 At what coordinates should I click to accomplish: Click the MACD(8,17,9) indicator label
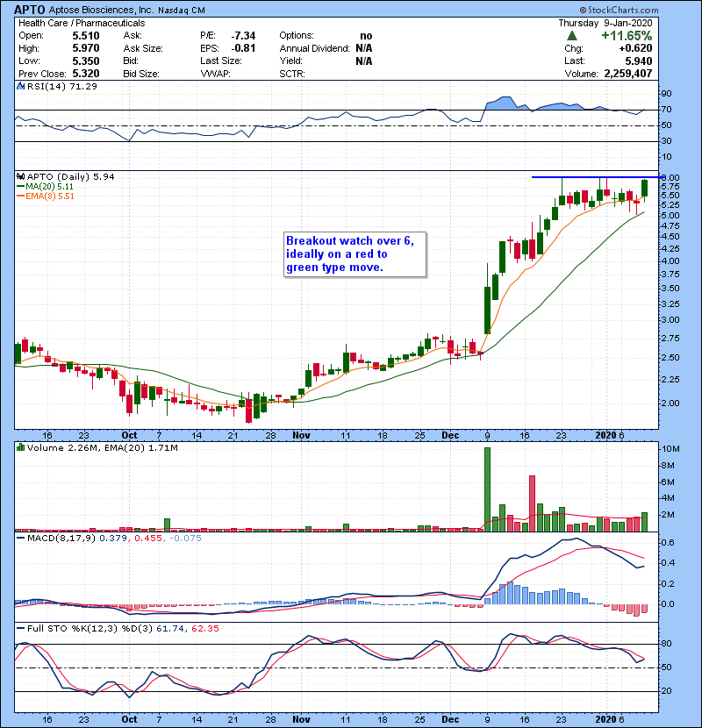pyautogui.click(x=61, y=538)
